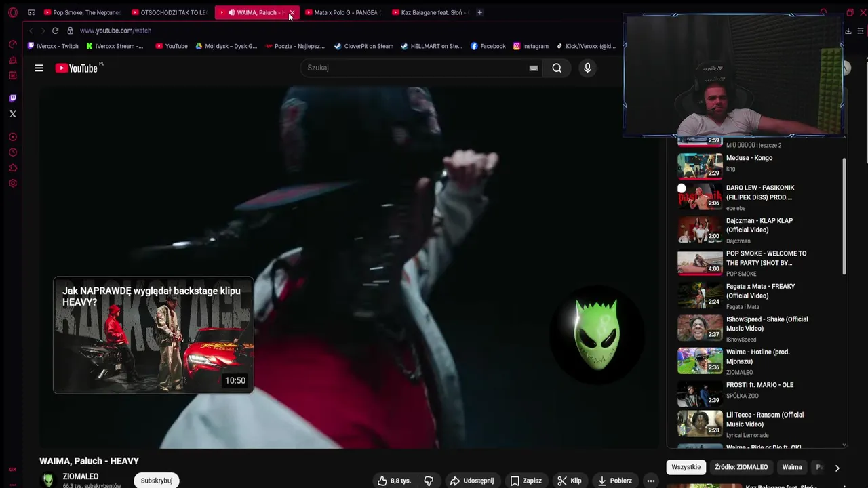Dislike the video with thumbs-down

pos(429,481)
